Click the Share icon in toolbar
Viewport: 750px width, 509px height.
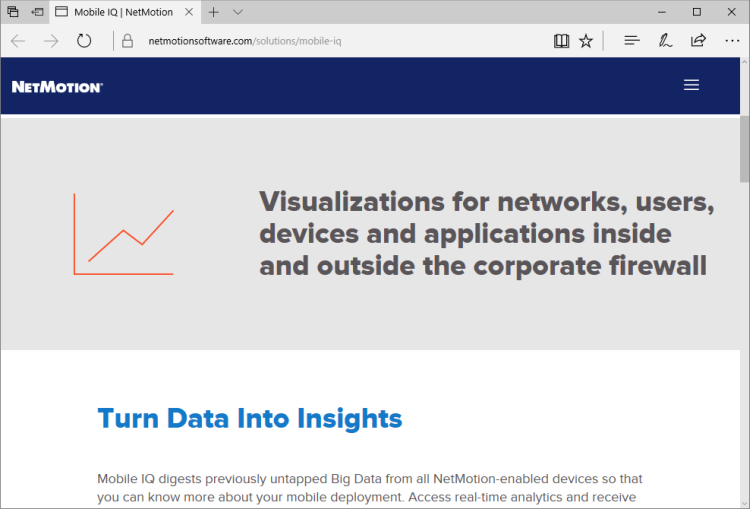698,41
